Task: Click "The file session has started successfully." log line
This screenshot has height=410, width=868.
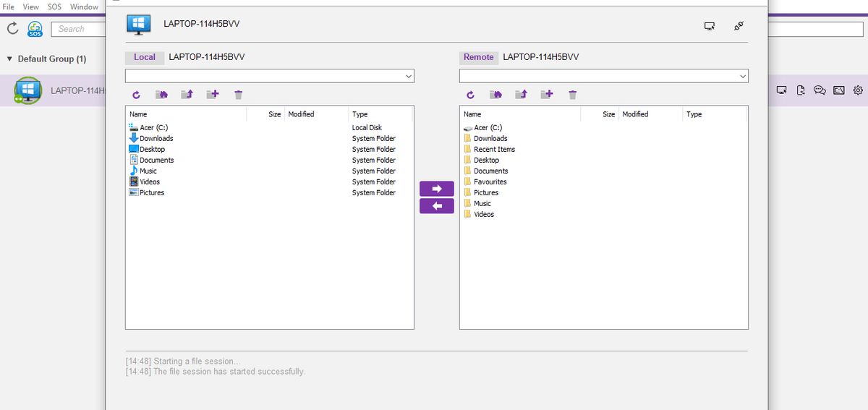Action: [229, 372]
